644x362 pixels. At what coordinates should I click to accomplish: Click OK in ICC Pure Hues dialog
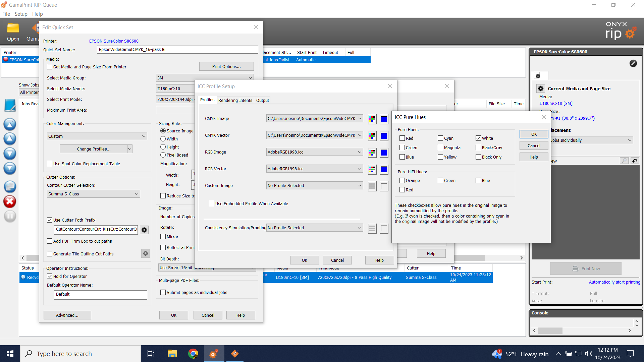click(x=534, y=134)
